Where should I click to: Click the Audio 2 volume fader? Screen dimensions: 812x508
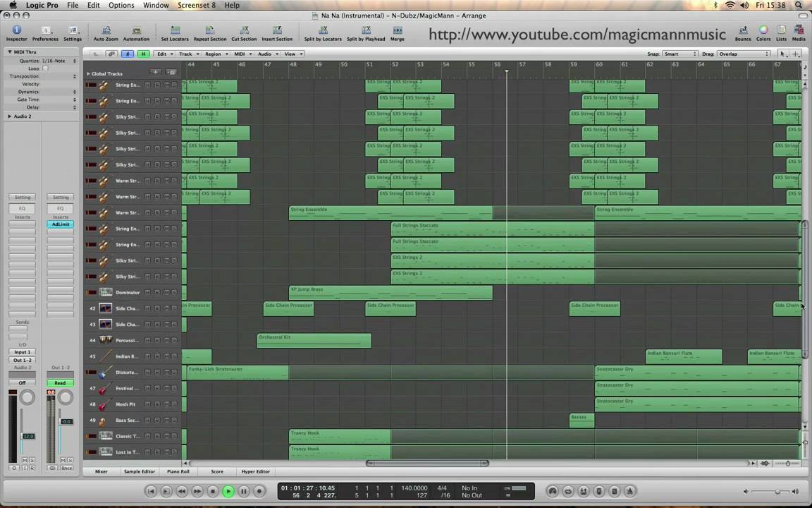pos(27,437)
